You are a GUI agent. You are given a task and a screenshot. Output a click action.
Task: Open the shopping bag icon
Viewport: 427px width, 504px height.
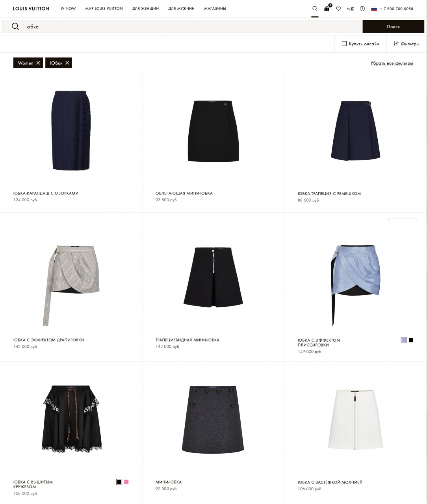tap(327, 8)
